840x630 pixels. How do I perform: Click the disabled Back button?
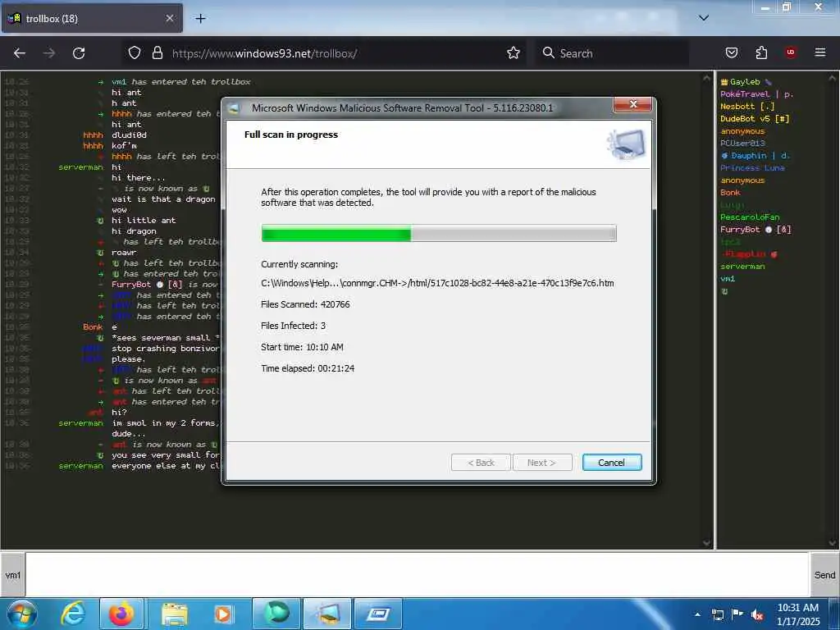481,463
